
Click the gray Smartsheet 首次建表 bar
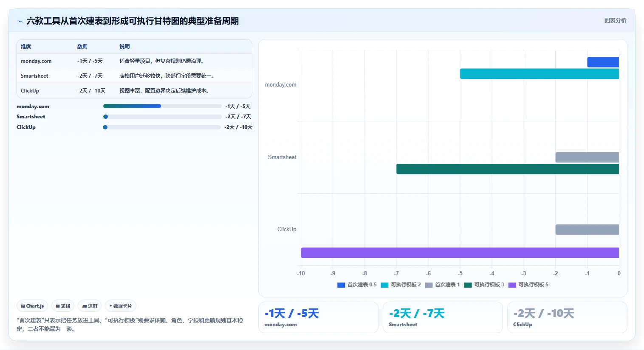click(x=587, y=157)
